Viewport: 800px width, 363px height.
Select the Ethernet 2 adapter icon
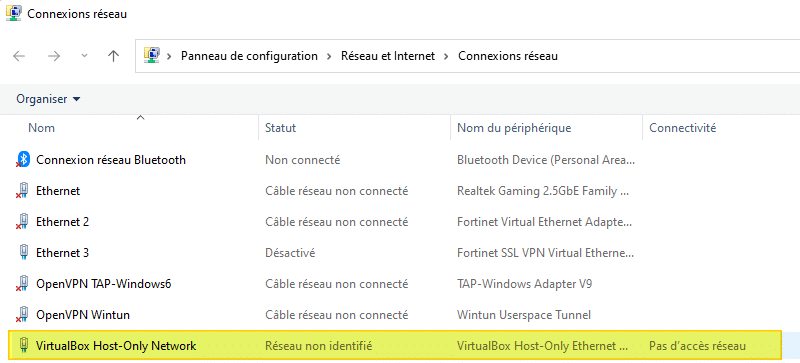click(x=22, y=222)
